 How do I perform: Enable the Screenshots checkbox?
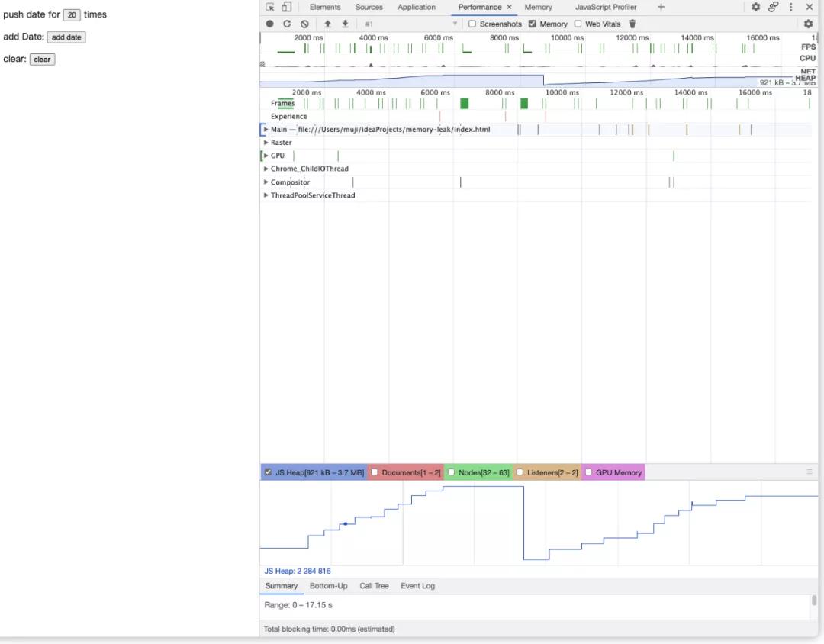tap(472, 24)
